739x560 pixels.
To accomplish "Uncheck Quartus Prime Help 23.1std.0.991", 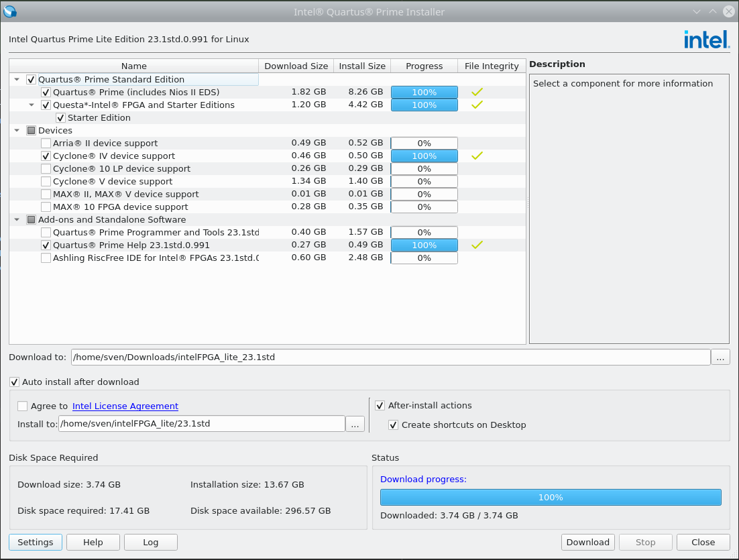I will 46,245.
